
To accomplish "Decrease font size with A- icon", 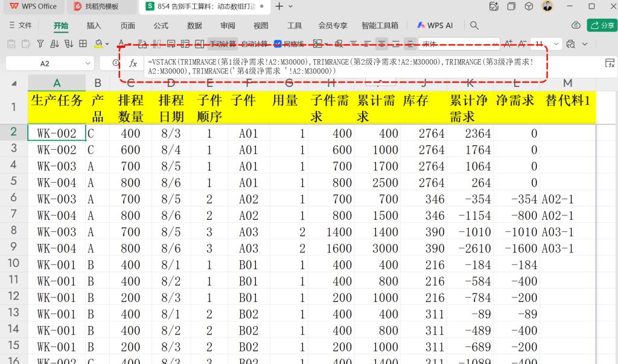I will (x=522, y=44).
